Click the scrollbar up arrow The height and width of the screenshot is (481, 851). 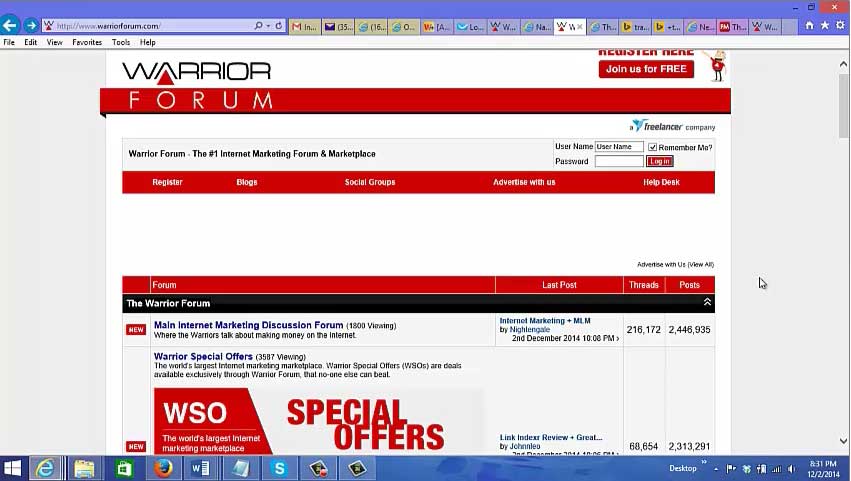[844, 64]
